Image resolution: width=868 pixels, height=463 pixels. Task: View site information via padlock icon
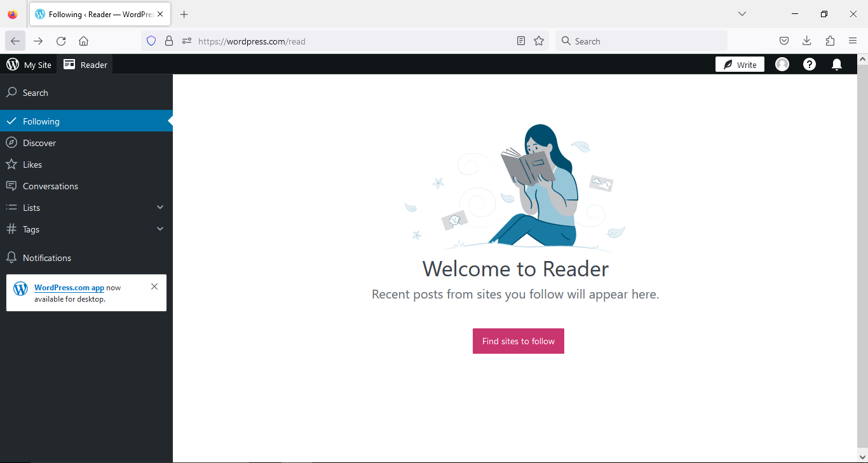[x=169, y=41]
